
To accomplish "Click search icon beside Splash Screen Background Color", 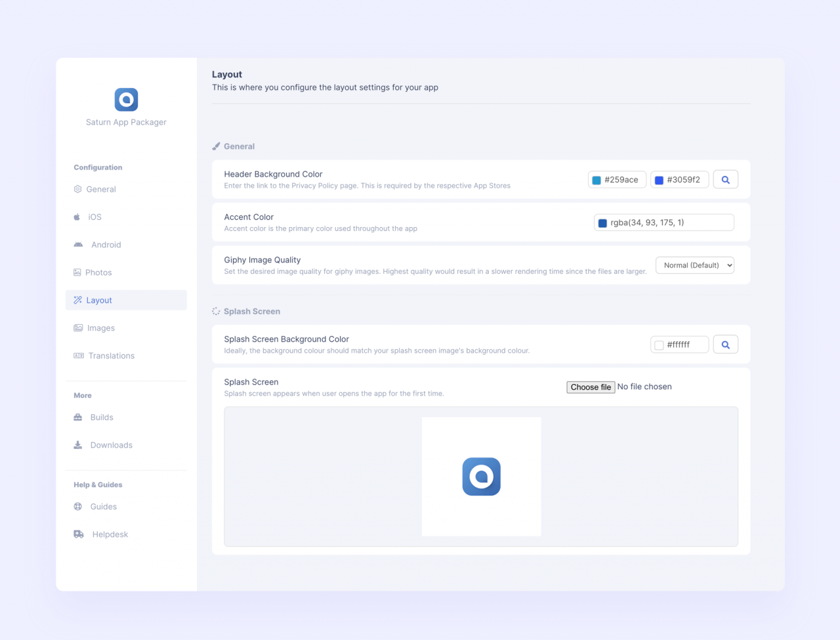I will (x=726, y=345).
